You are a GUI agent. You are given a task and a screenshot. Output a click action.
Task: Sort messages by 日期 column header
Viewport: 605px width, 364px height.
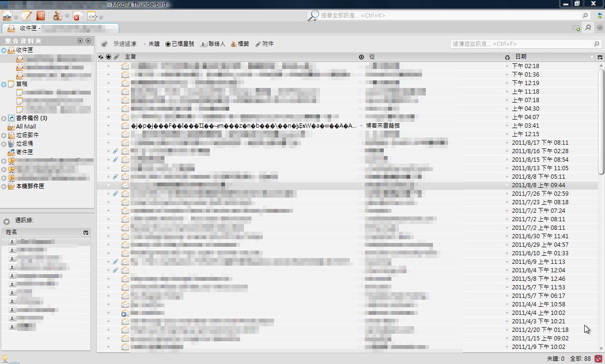point(553,57)
